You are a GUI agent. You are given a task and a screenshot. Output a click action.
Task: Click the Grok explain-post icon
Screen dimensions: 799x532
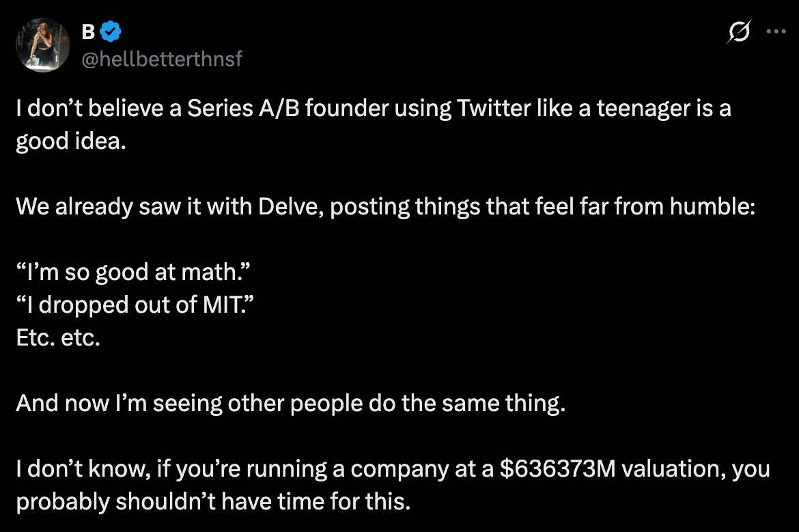tap(739, 31)
